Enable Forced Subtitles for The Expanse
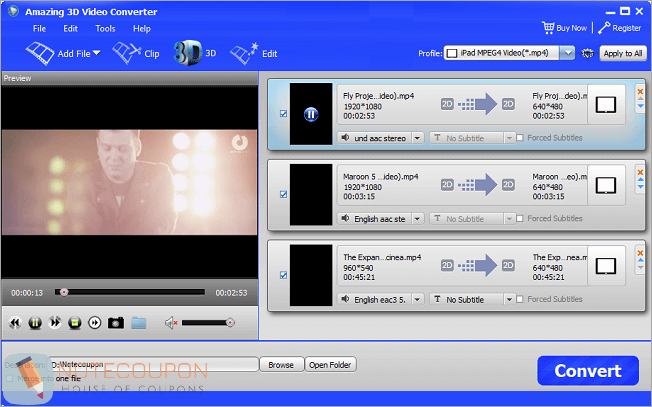 (x=520, y=299)
